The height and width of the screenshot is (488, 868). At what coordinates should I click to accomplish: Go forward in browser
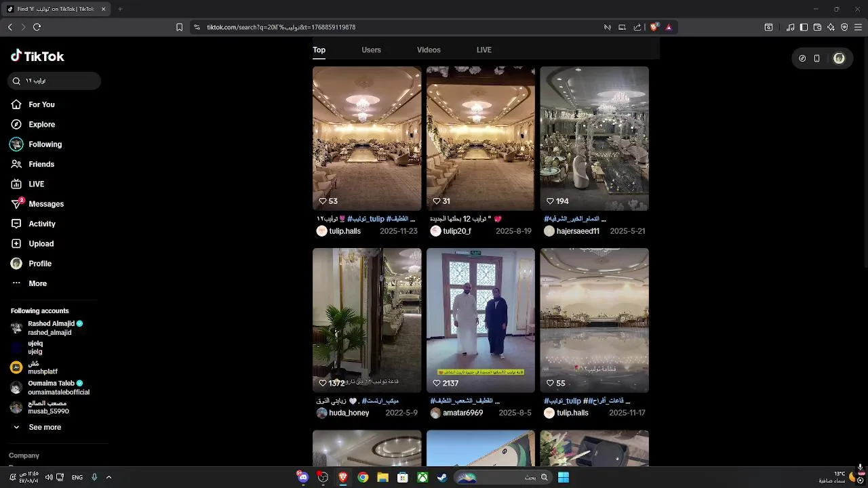[x=23, y=27]
